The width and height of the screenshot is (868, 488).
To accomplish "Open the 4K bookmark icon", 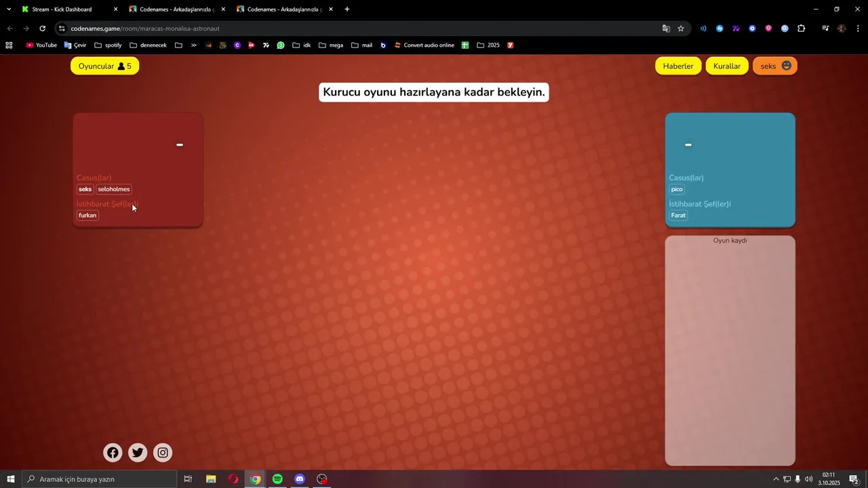I will click(x=252, y=45).
